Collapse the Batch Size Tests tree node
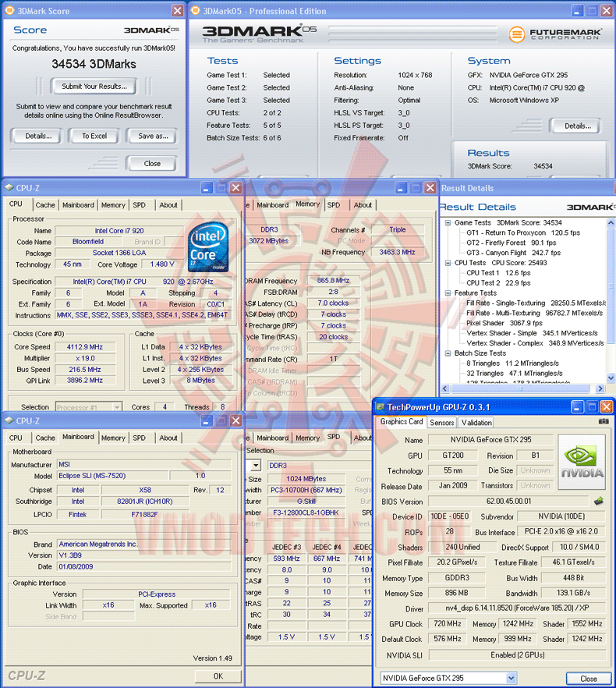Viewport: 616px width, 688px height. pyautogui.click(x=448, y=353)
